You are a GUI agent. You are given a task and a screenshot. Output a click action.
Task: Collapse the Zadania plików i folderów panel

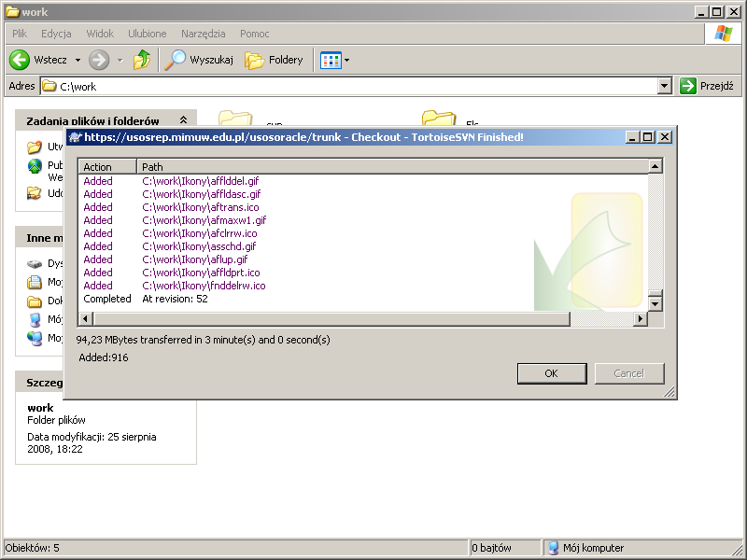pos(183,120)
